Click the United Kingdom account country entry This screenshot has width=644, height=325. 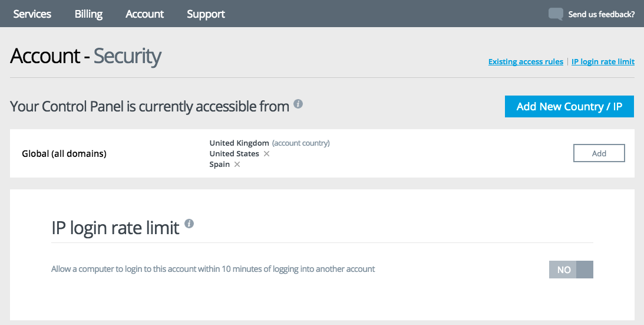click(239, 143)
